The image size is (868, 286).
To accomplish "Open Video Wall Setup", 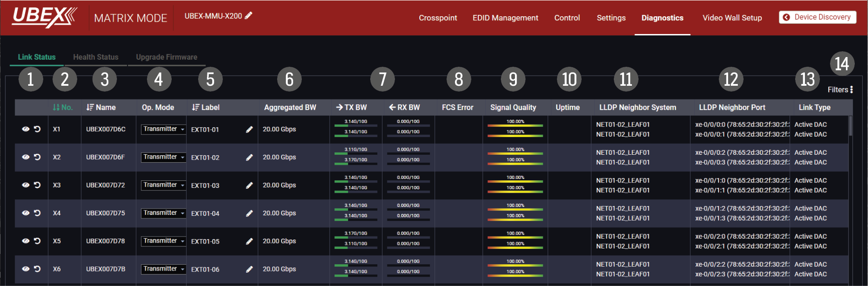I will click(x=732, y=18).
